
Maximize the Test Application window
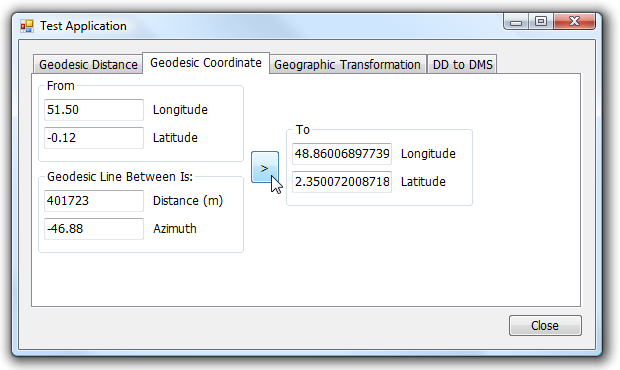point(541,21)
